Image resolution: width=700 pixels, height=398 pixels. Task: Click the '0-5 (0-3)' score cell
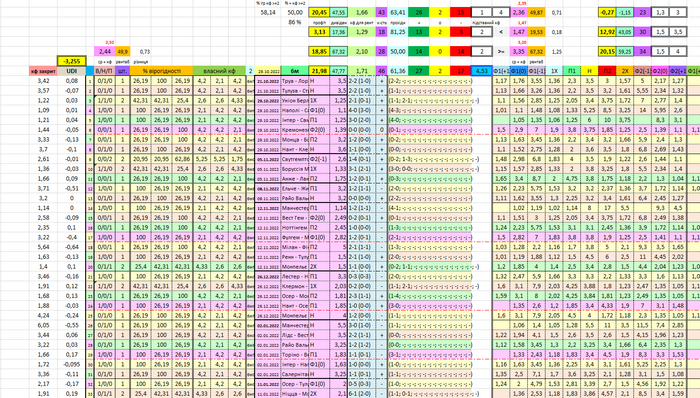361,384
